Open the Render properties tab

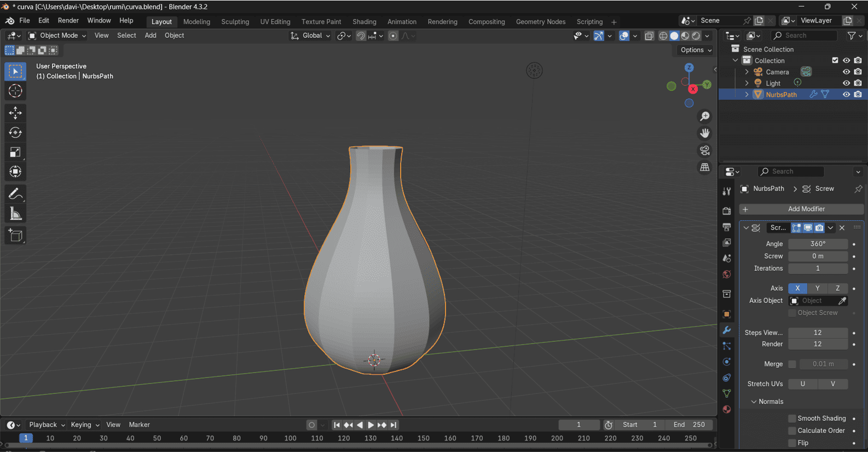727,211
